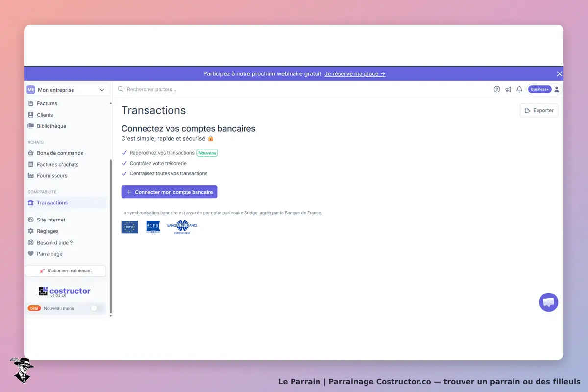Toggle the Nouveau menu beta switch
The height and width of the screenshot is (392, 588).
tap(97, 308)
